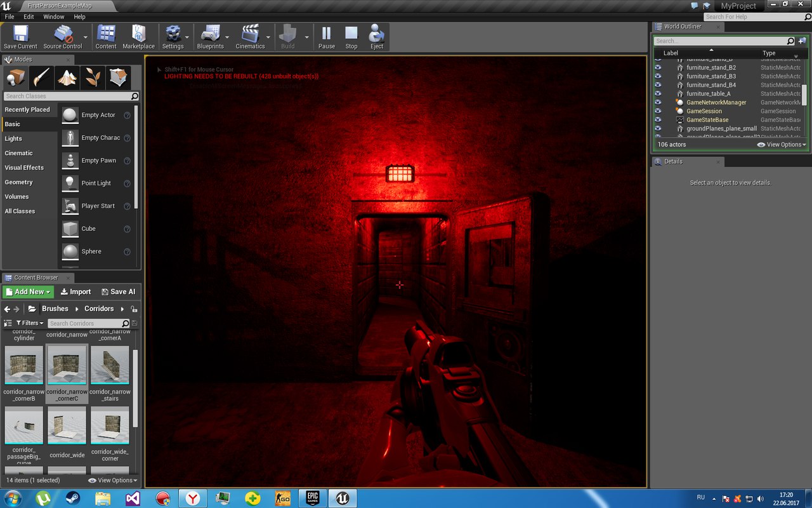Viewport: 812px width, 508px height.
Task: Toggle the Content Browser lock icon
Action: (x=134, y=309)
